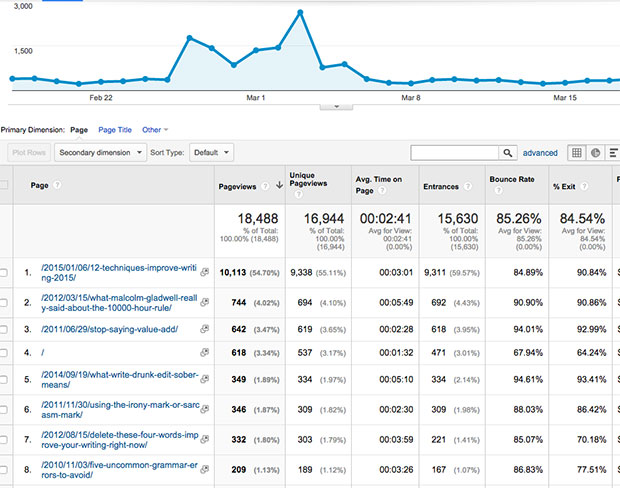Viewport: 620px width, 488px height.
Task: Switch to pie chart percentage view icon
Action: click(x=595, y=153)
